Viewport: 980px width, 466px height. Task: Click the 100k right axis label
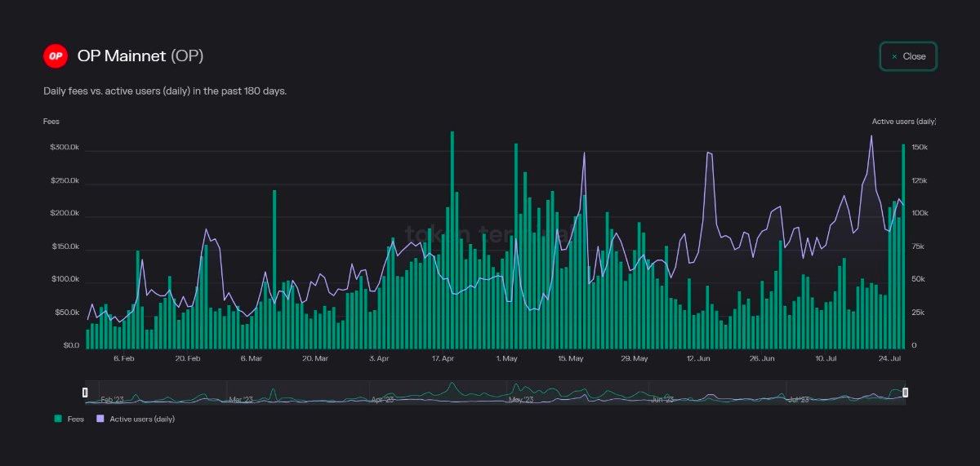919,213
